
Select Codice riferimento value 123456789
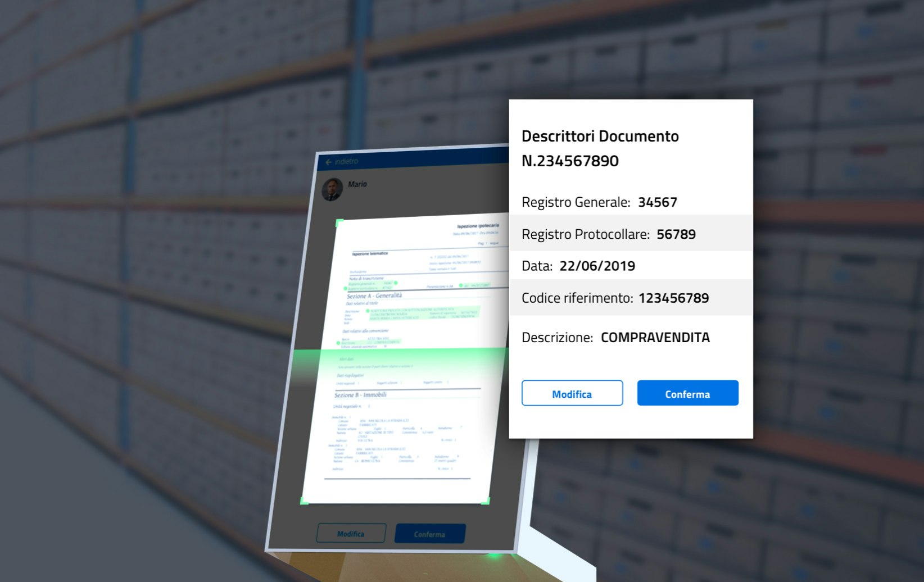click(x=674, y=298)
